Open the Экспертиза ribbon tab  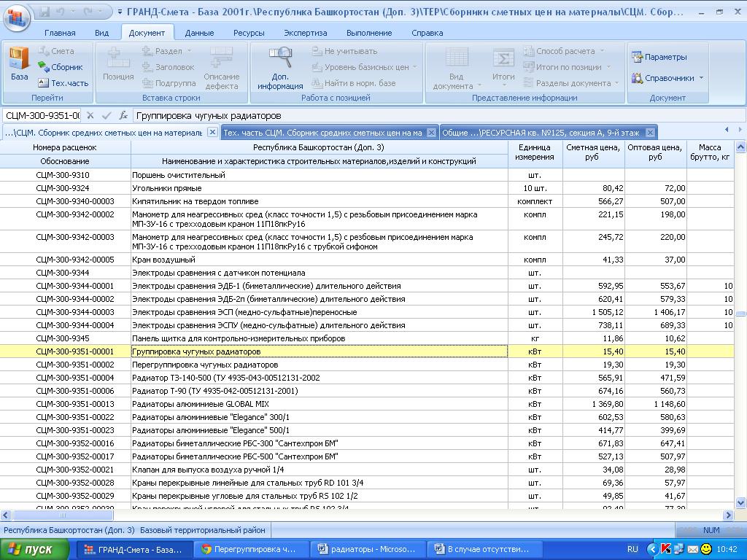pyautogui.click(x=306, y=33)
